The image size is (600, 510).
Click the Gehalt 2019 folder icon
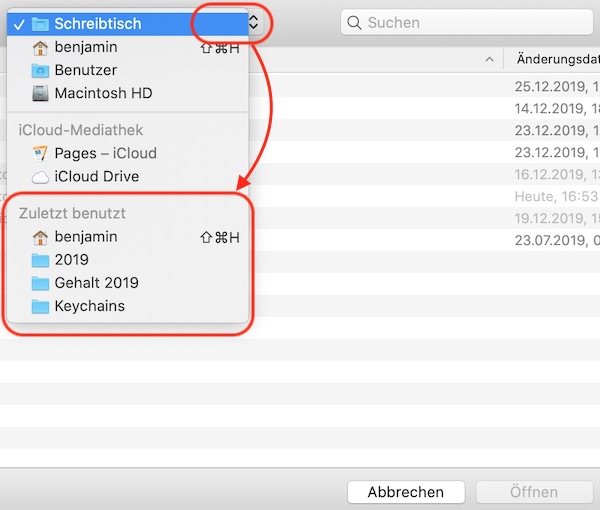[x=40, y=284]
